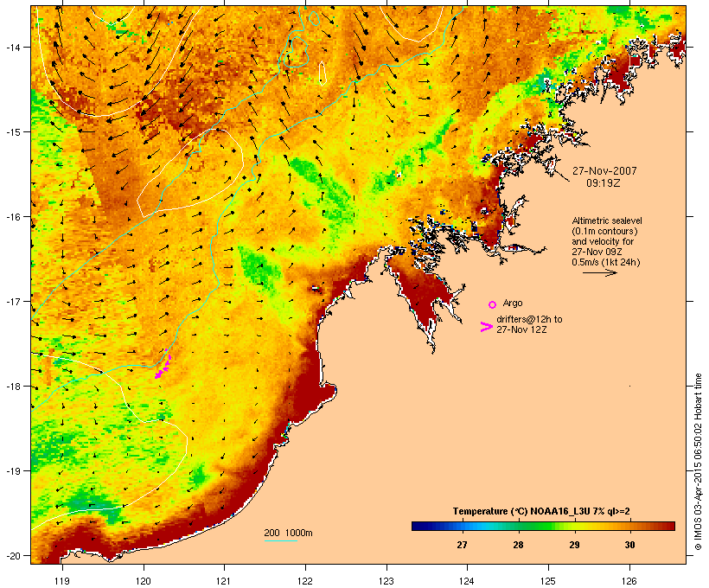Click the '27-Nov 12Z' drifter legend text

point(521,329)
